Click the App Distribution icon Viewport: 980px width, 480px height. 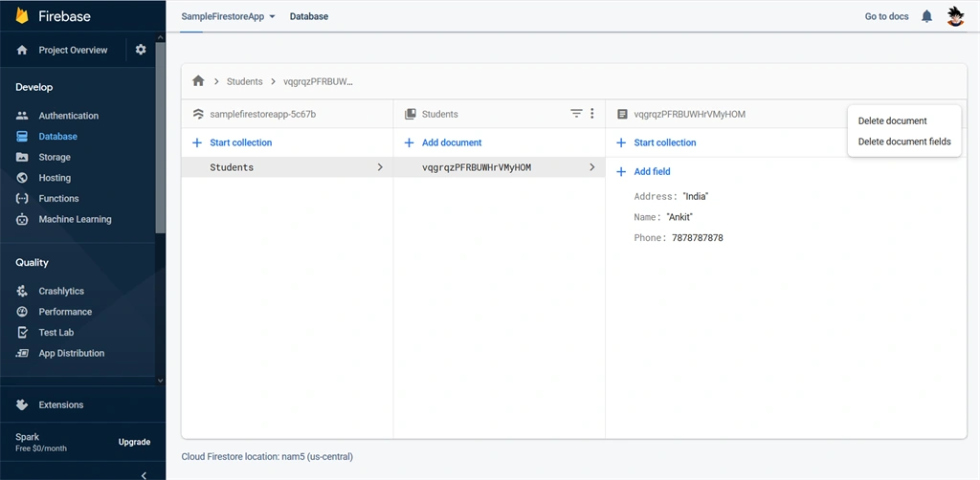click(x=23, y=353)
